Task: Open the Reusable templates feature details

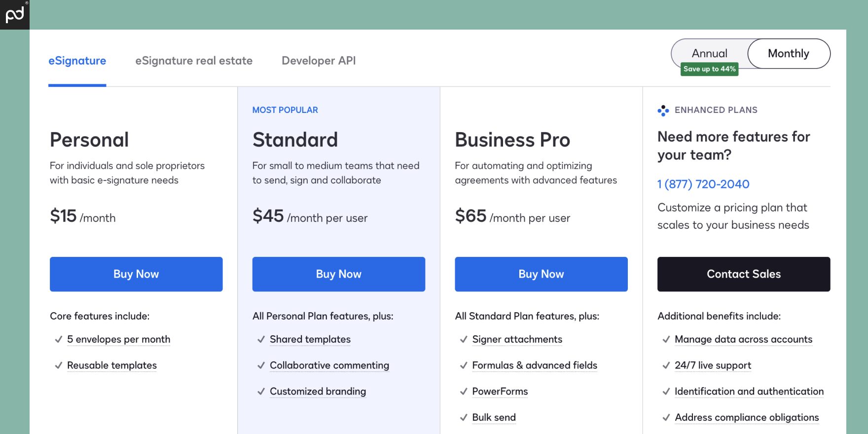Action: click(112, 365)
